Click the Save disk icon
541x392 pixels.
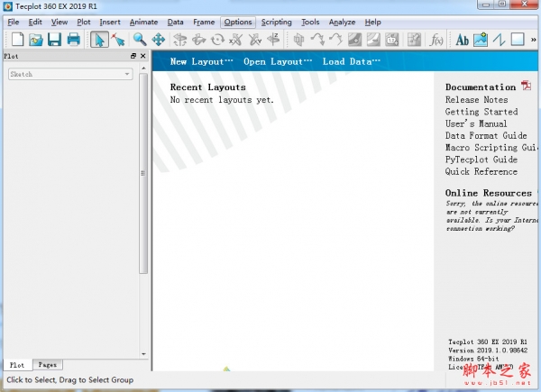click(x=54, y=39)
